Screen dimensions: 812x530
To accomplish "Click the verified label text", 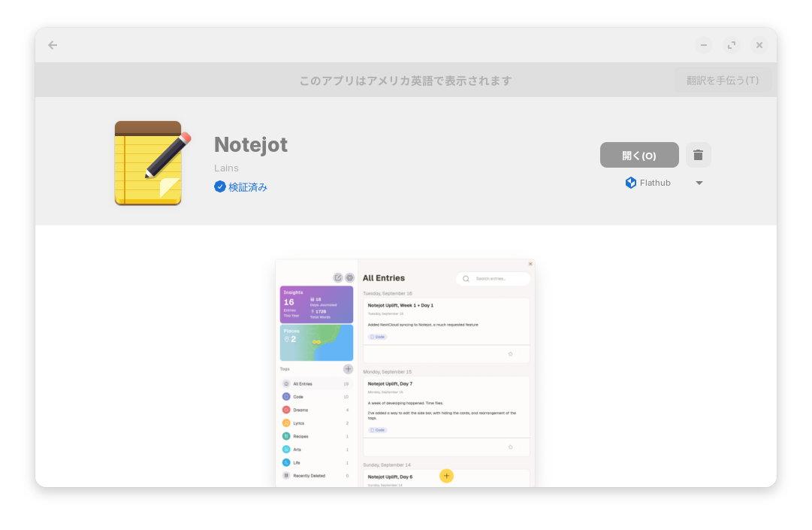I will coord(248,187).
